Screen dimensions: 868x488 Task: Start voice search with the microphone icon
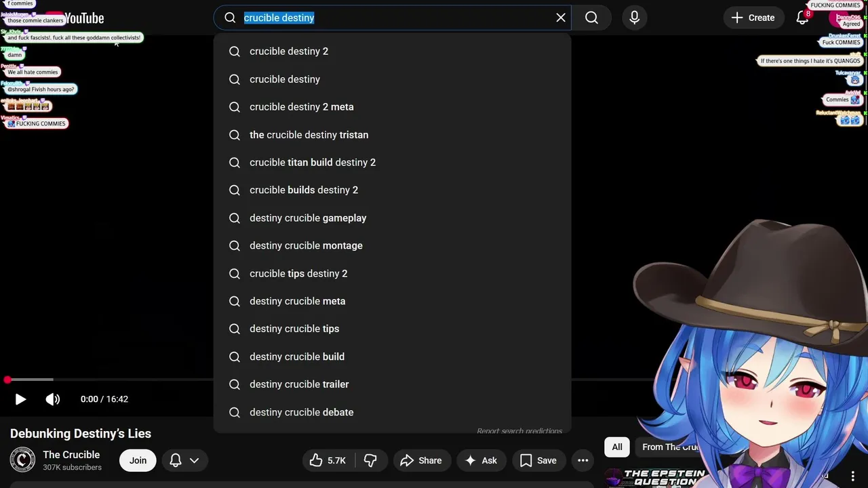pyautogui.click(x=635, y=18)
